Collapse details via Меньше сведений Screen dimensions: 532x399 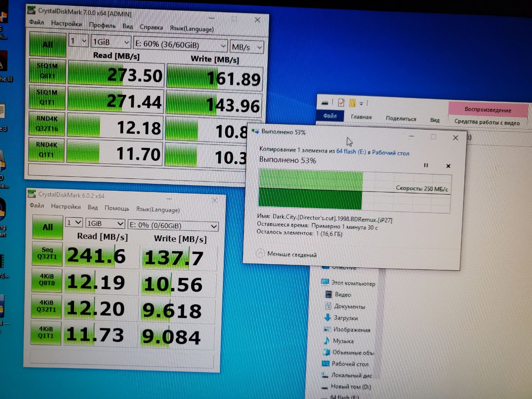point(286,254)
